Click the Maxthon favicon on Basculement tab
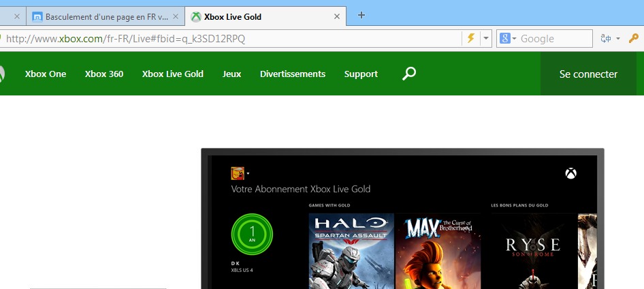This screenshot has height=289, width=644. coord(37,17)
